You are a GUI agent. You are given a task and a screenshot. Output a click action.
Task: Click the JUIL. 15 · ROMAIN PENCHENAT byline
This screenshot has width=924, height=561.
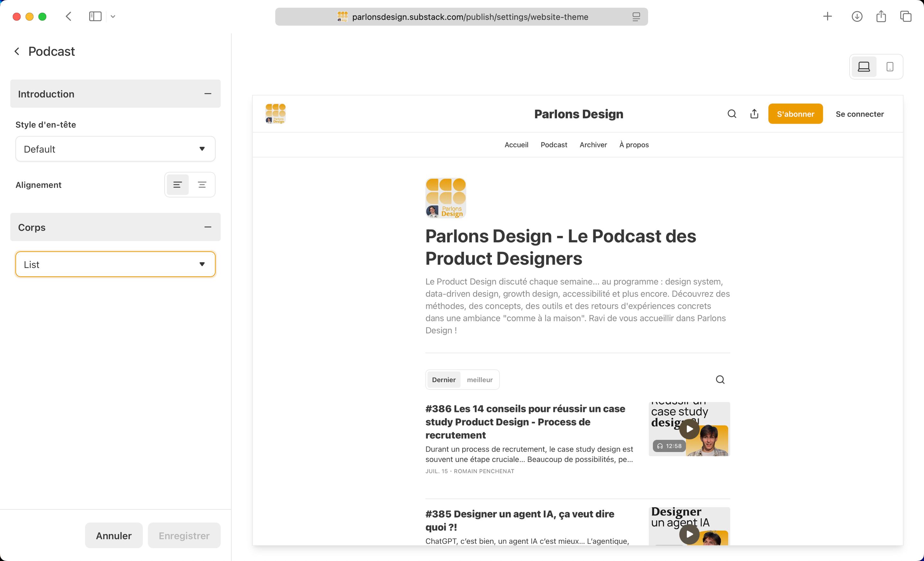469,471
